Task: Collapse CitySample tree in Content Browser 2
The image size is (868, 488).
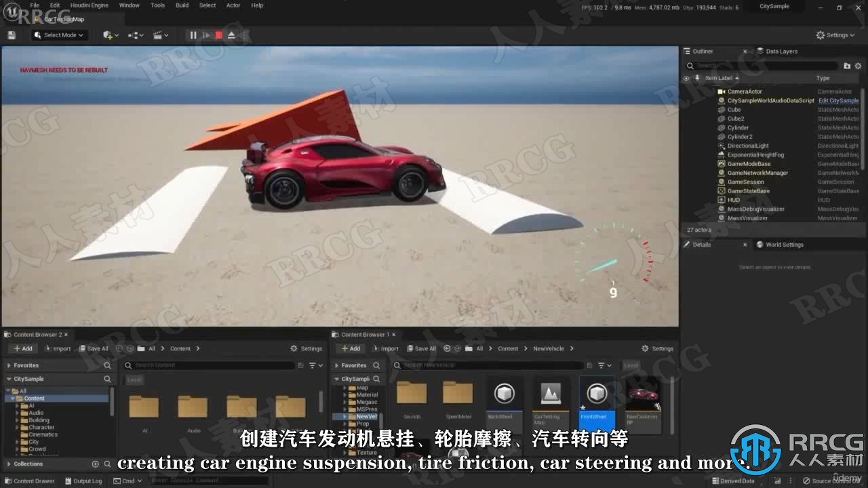Action: pos(9,379)
